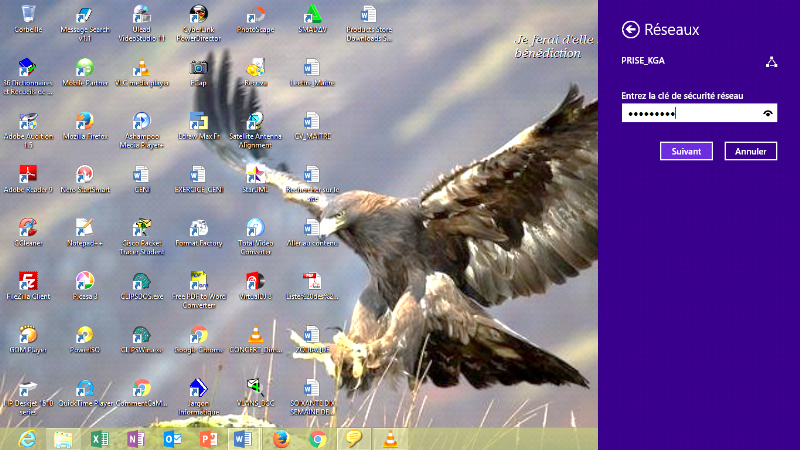Switch to Word in the taskbar
Image resolution: width=800 pixels, height=450 pixels.
coord(244,438)
